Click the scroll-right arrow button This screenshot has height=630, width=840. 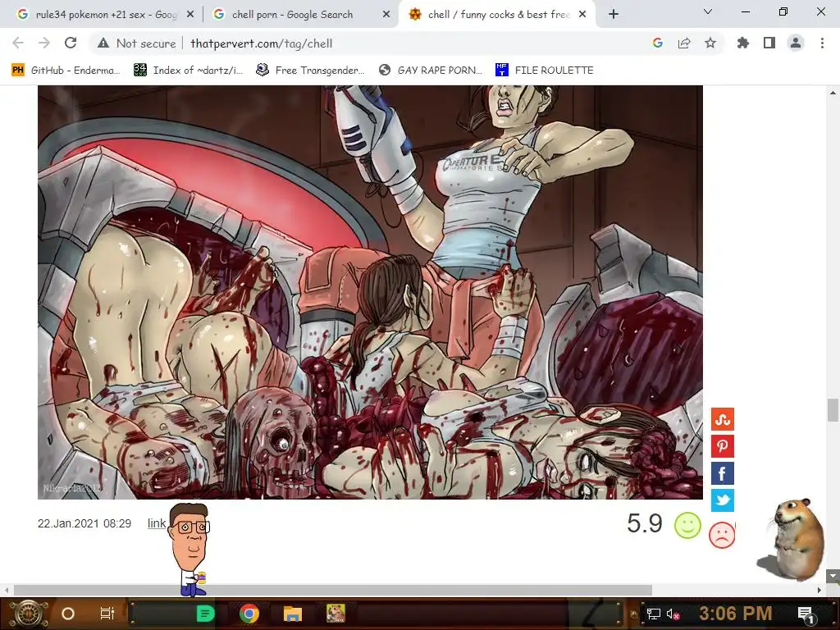point(819,590)
